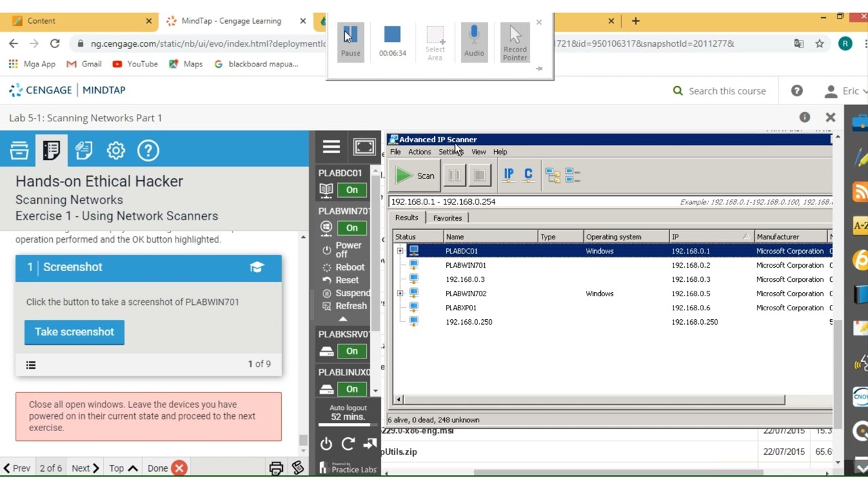Viewport: 868px width, 488px height.
Task: Open the notes icon in lab toolbar
Action: [x=83, y=150]
